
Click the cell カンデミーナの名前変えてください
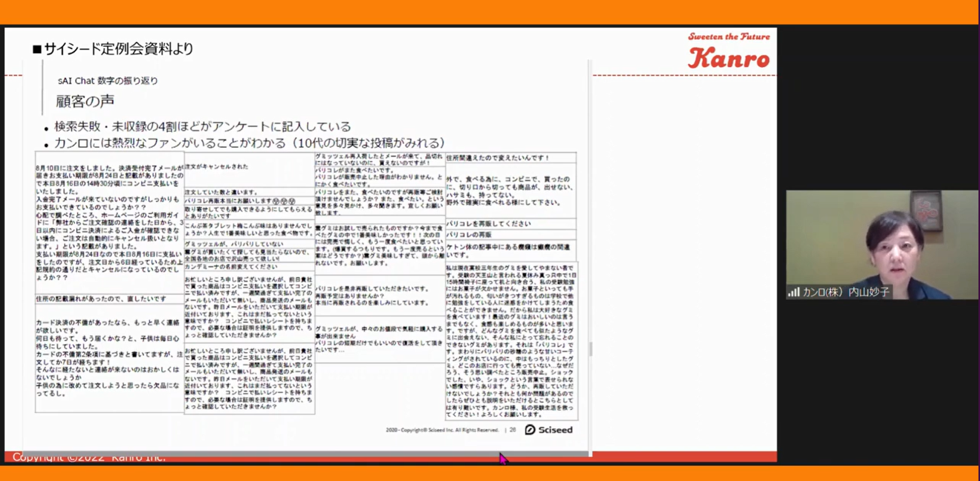click(249, 266)
